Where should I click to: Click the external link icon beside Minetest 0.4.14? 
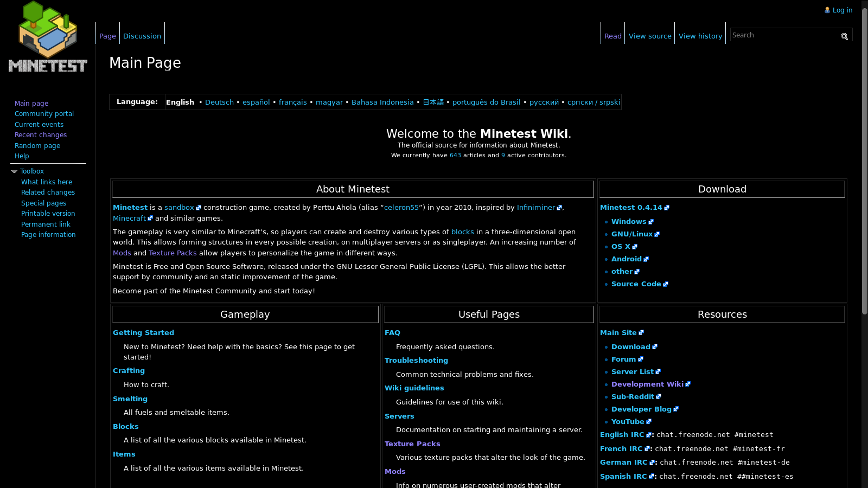[667, 207]
